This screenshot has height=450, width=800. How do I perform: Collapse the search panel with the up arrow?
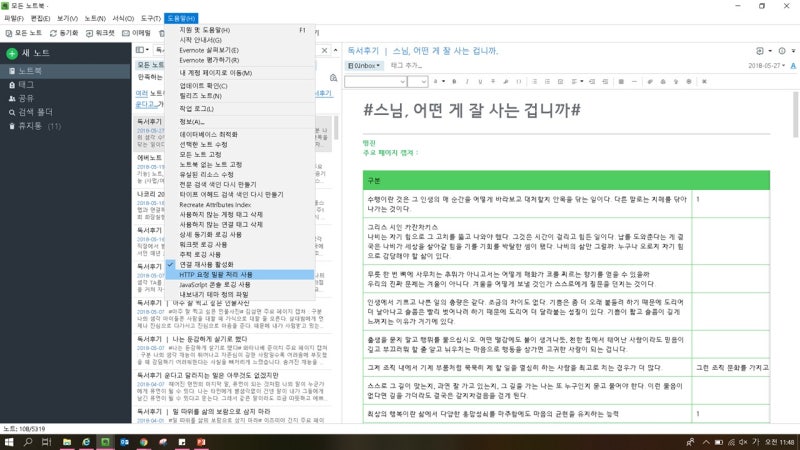(335, 50)
